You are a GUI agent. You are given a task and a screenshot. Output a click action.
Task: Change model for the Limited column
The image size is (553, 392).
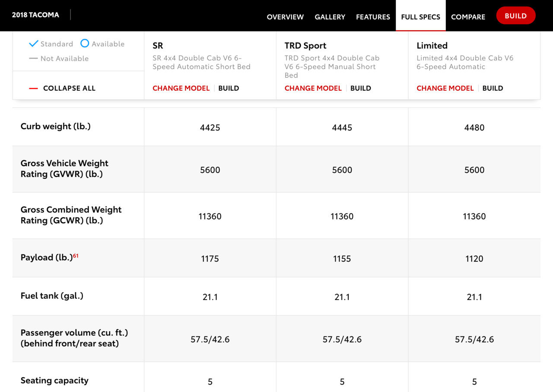click(x=445, y=88)
